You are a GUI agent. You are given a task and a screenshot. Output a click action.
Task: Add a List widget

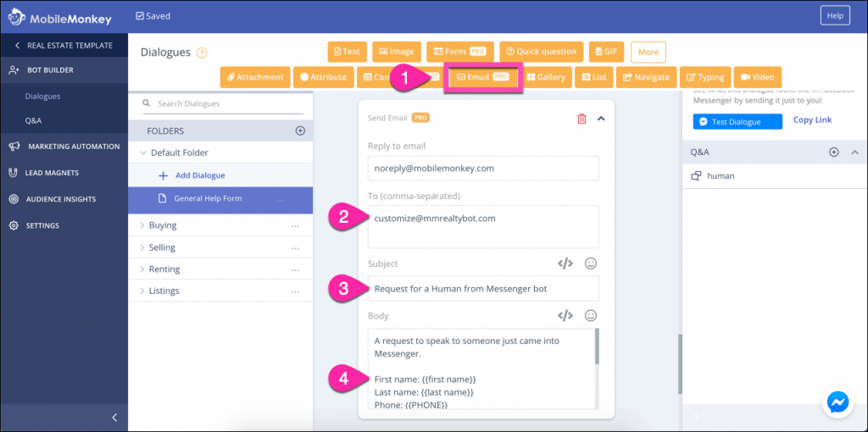[594, 77]
